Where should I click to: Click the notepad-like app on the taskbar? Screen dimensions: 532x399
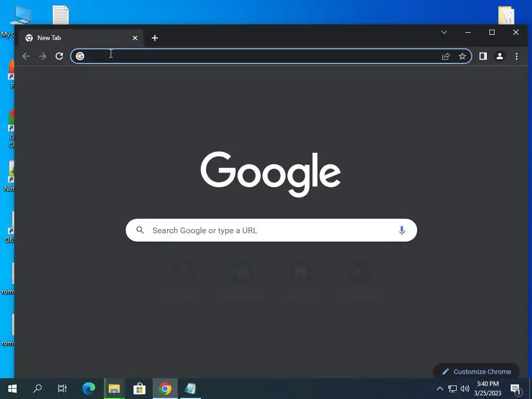(190, 389)
